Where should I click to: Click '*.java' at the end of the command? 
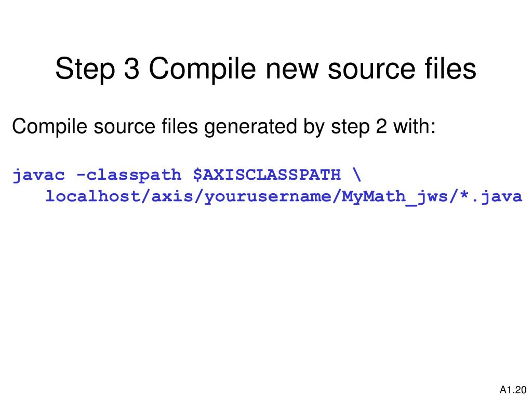pos(491,196)
